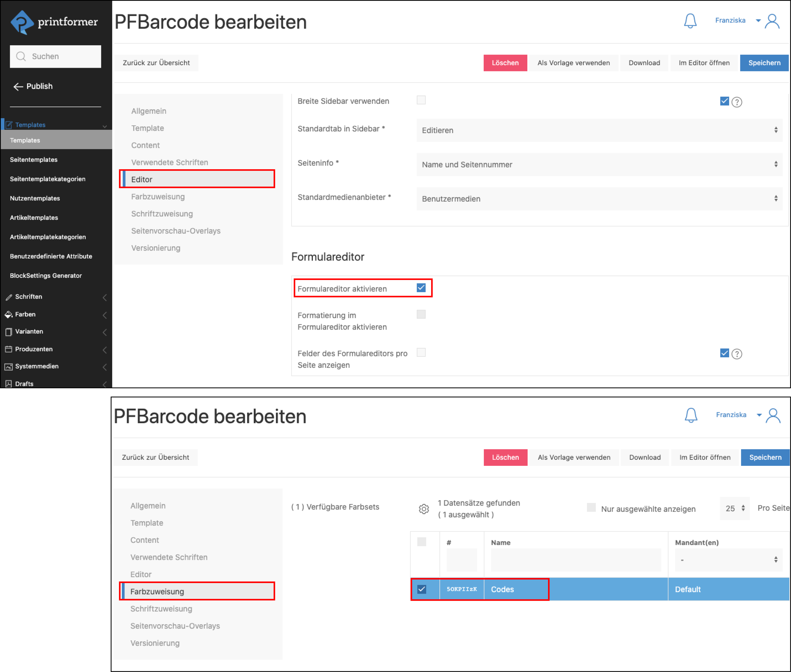Click the printformer logo icon

click(22, 22)
